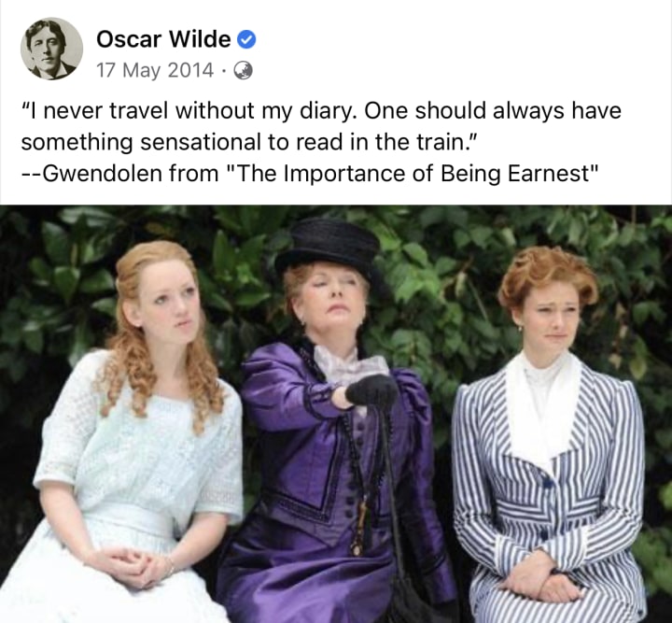Select the words "The Importance of Being Earnest"
This screenshot has height=623, width=672.
pyautogui.click(x=412, y=174)
